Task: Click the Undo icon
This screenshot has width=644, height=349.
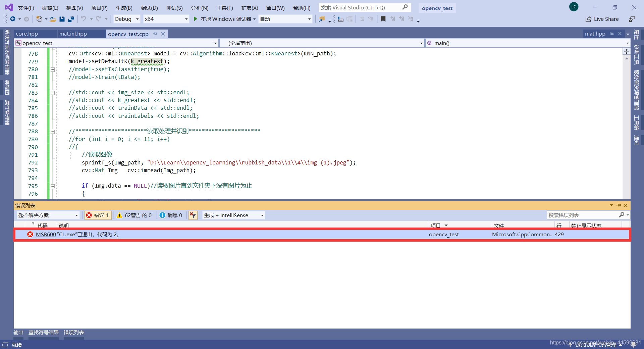Action: click(85, 19)
